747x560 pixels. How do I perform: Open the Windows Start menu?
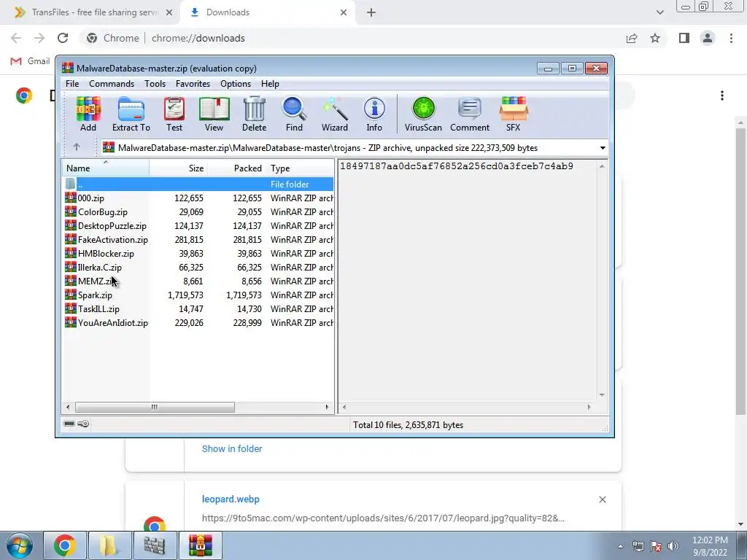(x=20, y=545)
